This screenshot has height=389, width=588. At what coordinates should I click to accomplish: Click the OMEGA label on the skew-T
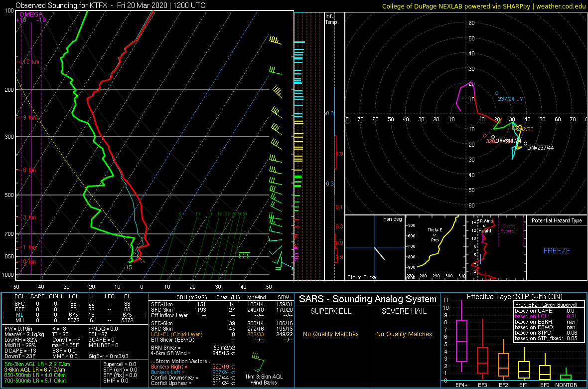[31, 14]
